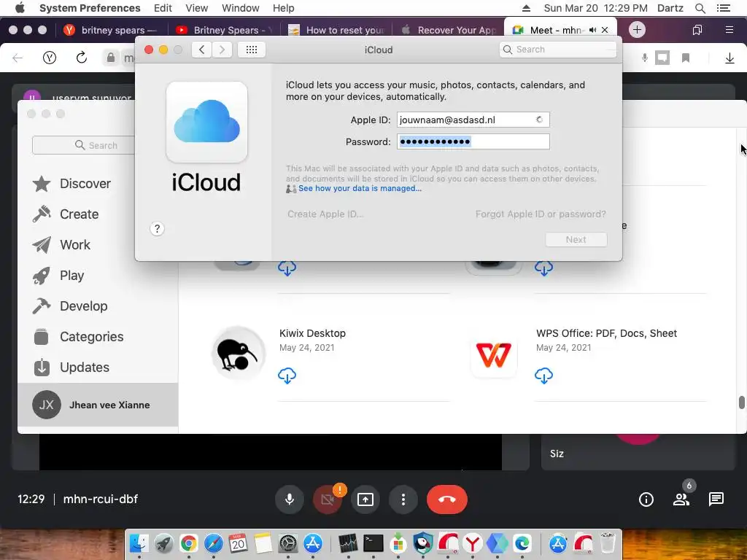Open the Jhean vee Xianne account row
Viewport: 747px width, 560px height.
point(98,405)
